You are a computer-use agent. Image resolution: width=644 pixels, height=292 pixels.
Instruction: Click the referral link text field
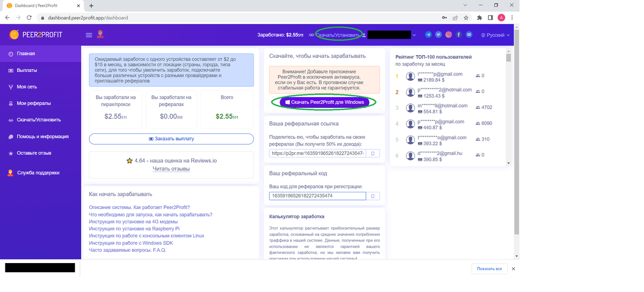(x=318, y=153)
